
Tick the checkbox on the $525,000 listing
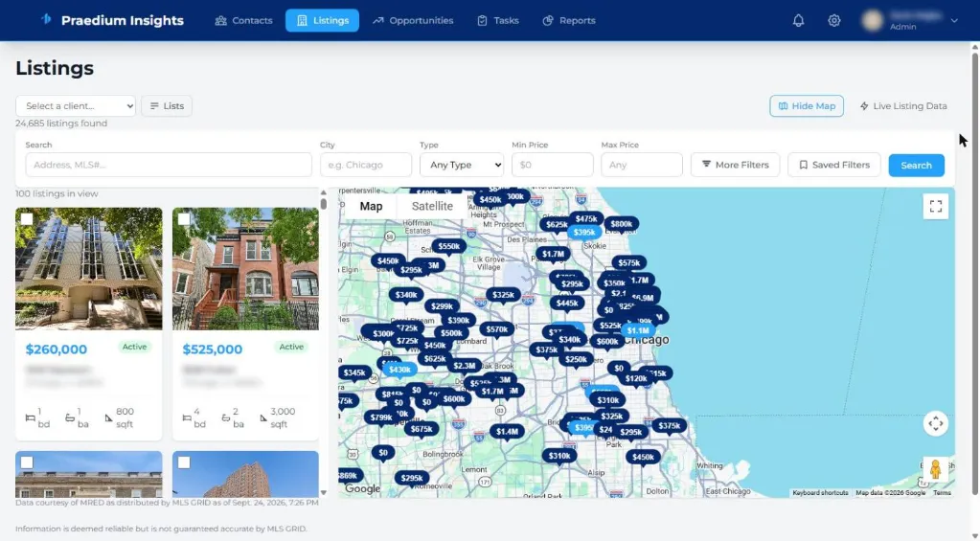[x=184, y=218]
